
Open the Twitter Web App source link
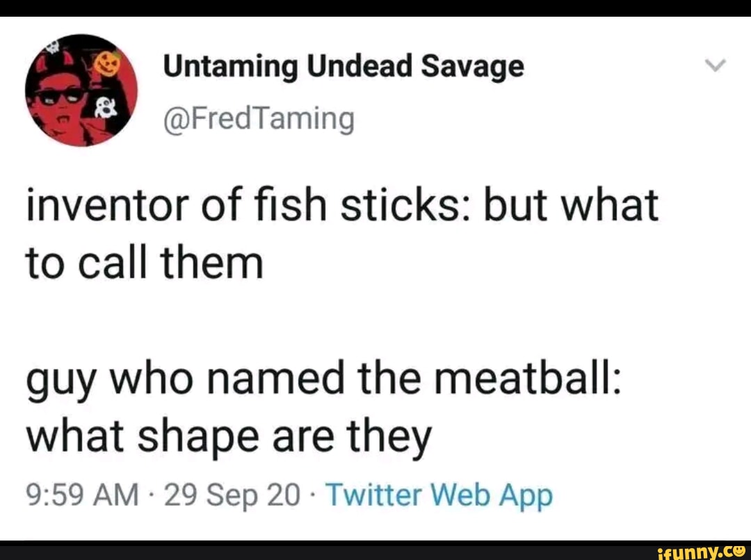439,496
